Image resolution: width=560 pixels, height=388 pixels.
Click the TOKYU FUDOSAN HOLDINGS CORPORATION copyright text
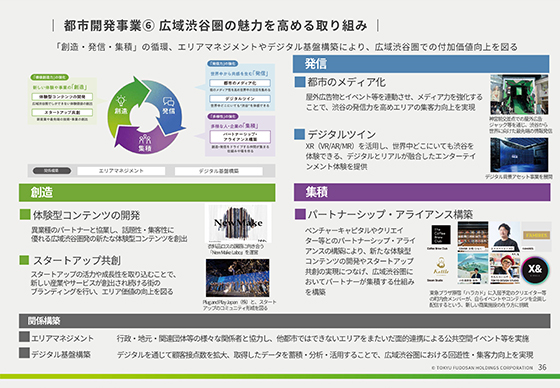click(x=482, y=368)
